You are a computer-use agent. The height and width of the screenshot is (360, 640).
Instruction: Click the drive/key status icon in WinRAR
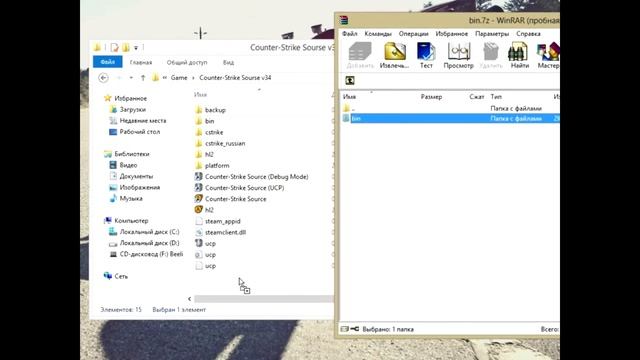tap(350, 329)
